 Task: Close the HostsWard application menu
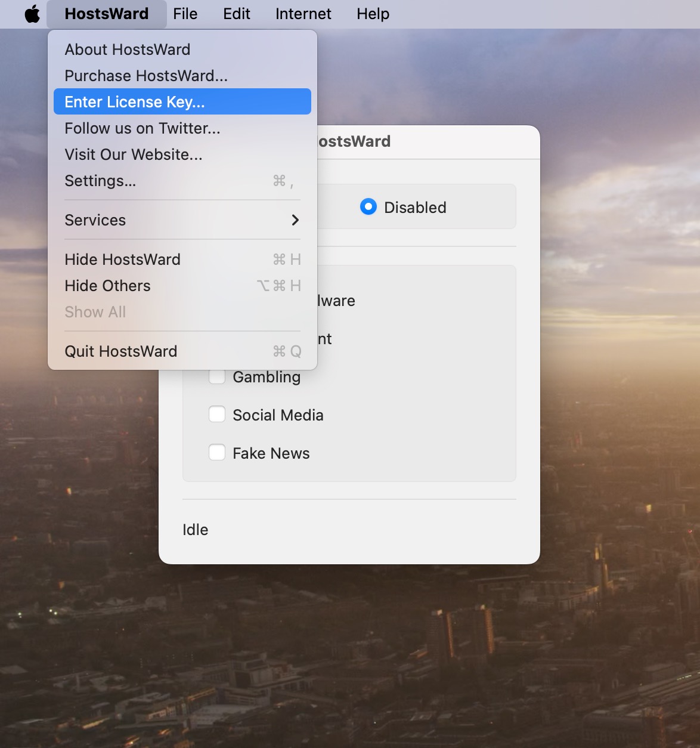click(x=106, y=14)
